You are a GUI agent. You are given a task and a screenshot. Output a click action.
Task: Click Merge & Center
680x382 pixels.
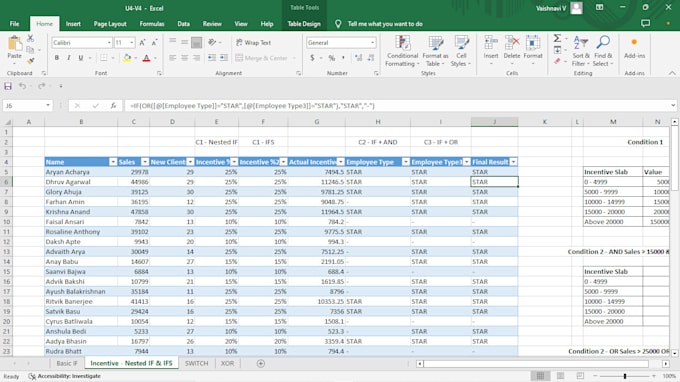[x=262, y=58]
